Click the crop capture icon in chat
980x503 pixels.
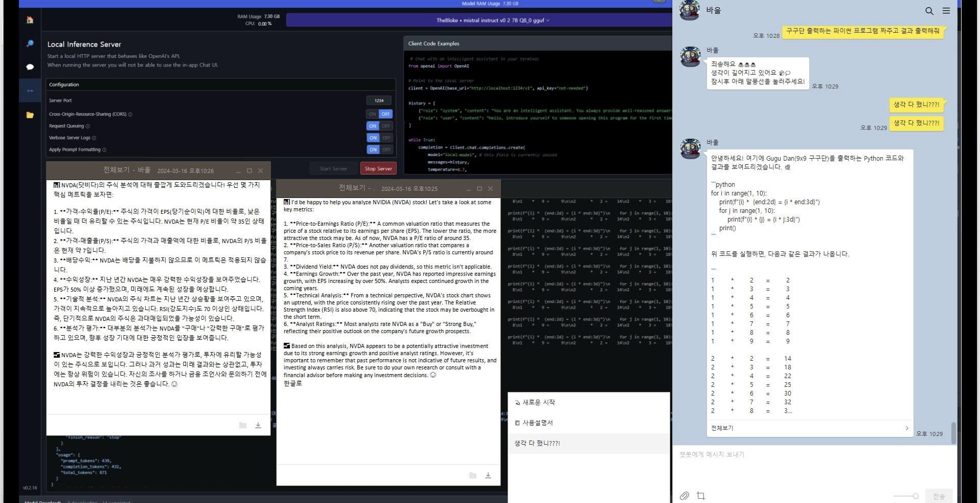tap(701, 495)
